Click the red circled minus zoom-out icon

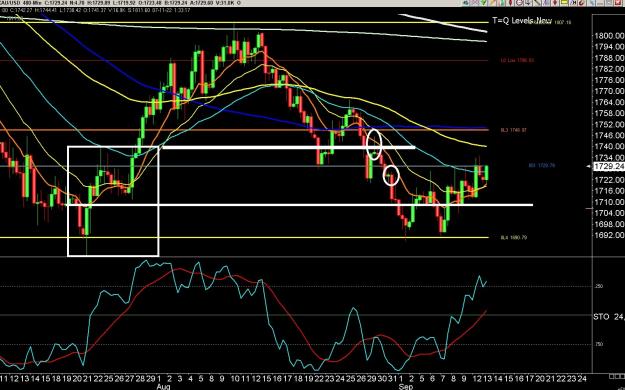click(519, 2)
